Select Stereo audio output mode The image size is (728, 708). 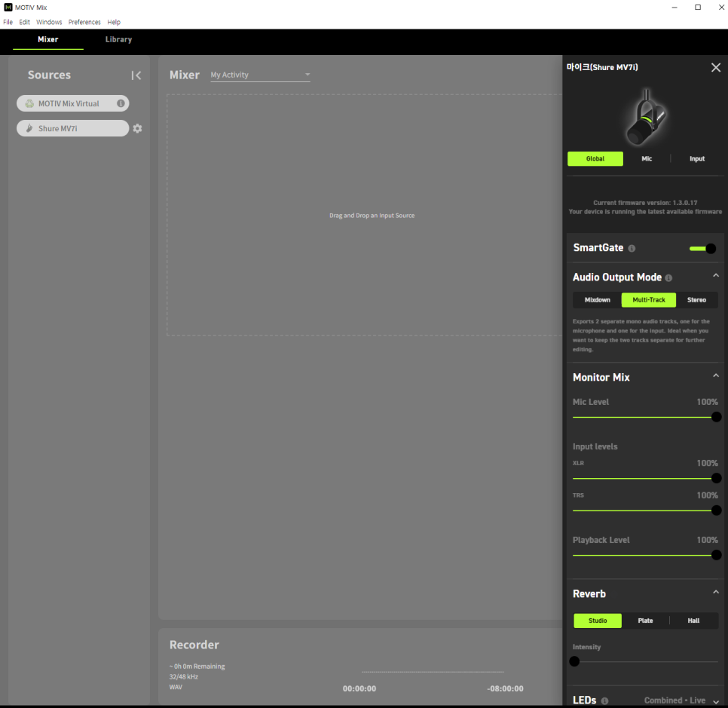pos(696,299)
